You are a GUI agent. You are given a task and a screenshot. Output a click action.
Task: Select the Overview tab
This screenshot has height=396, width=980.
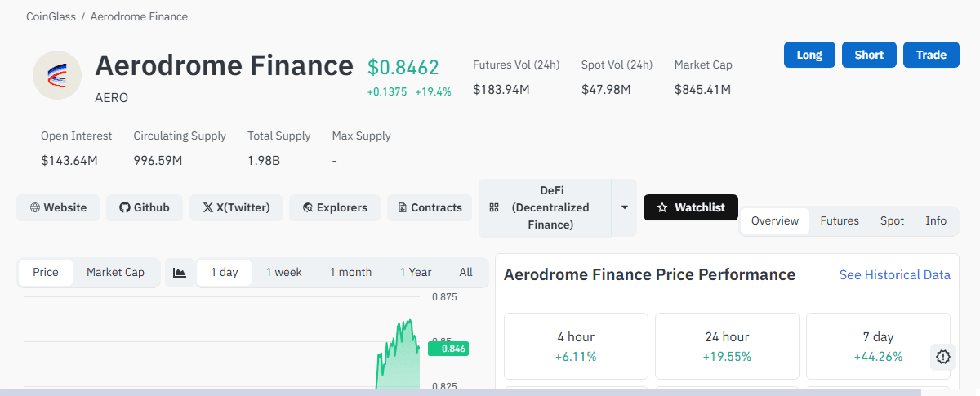tap(775, 220)
